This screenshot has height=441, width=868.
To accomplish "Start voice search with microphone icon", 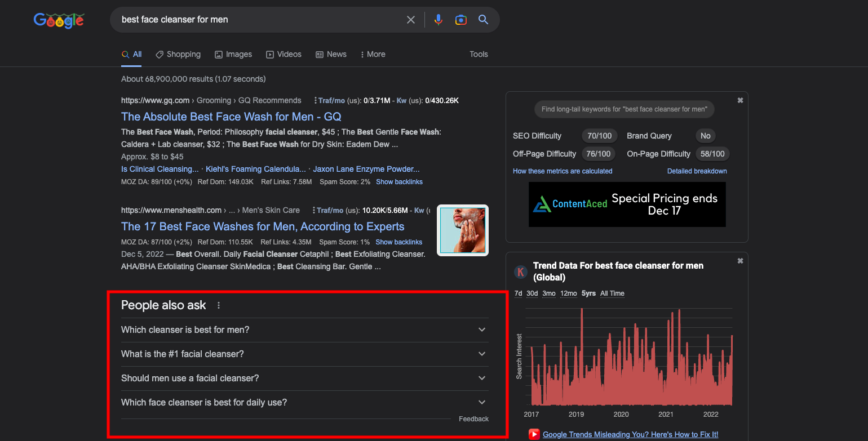I will [438, 20].
